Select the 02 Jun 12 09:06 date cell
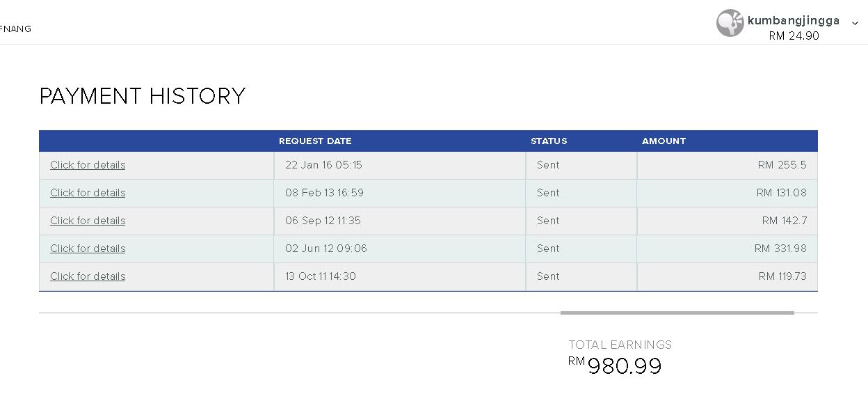 (325, 249)
